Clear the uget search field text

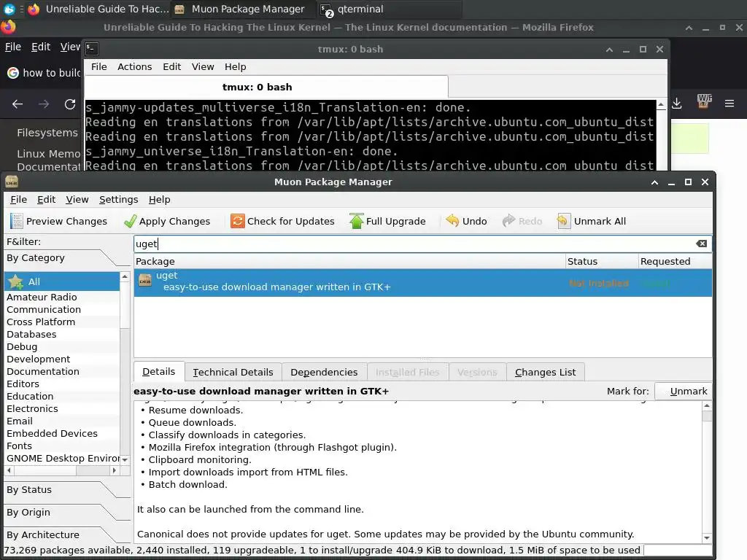(x=701, y=244)
